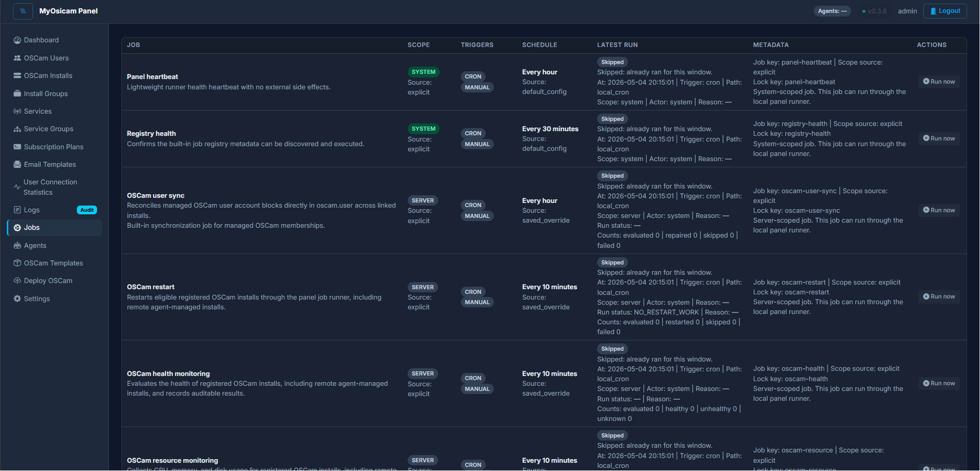Click the Logs document icon
This screenshot has width=980, height=471.
click(x=17, y=210)
